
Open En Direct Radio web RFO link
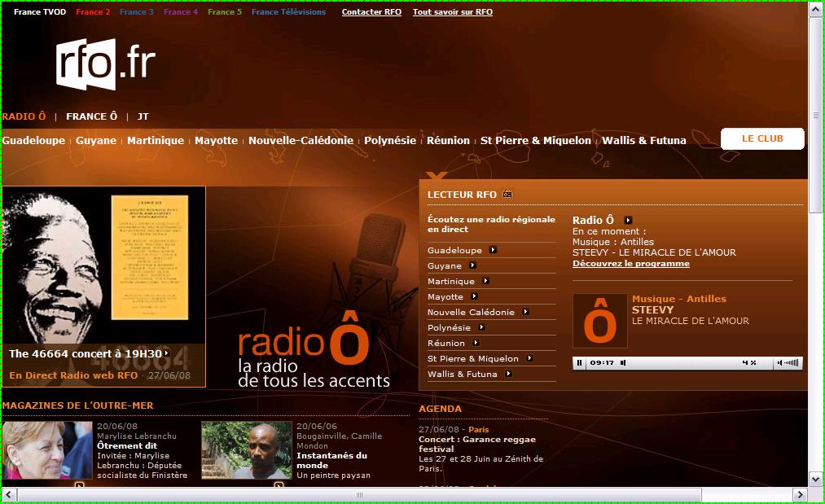[73, 375]
